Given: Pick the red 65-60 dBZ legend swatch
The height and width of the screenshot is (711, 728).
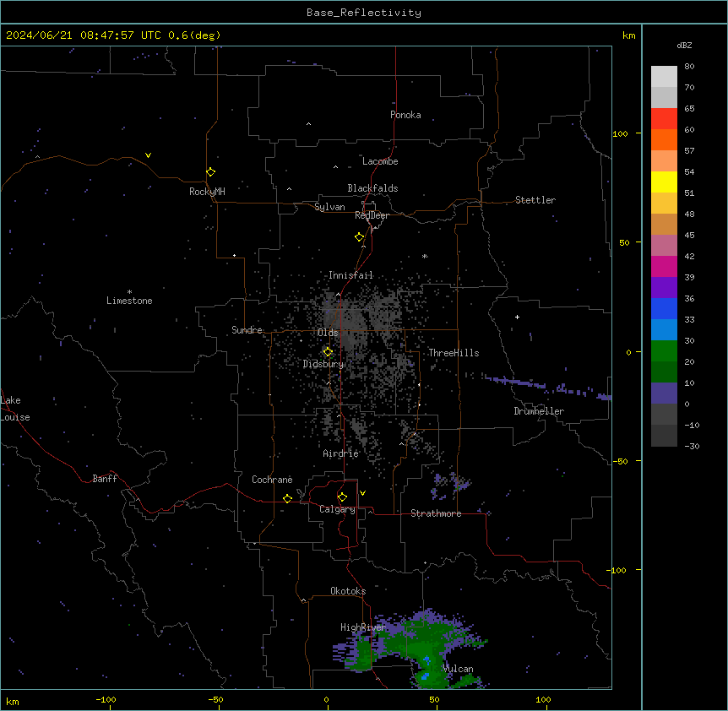Looking at the screenshot, I should pyautogui.click(x=664, y=118).
